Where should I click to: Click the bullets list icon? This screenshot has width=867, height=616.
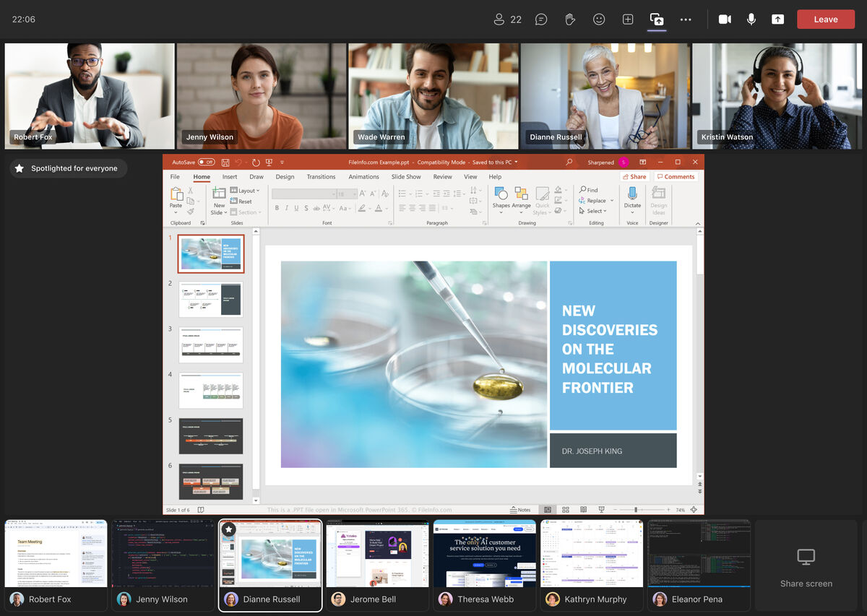tap(402, 194)
